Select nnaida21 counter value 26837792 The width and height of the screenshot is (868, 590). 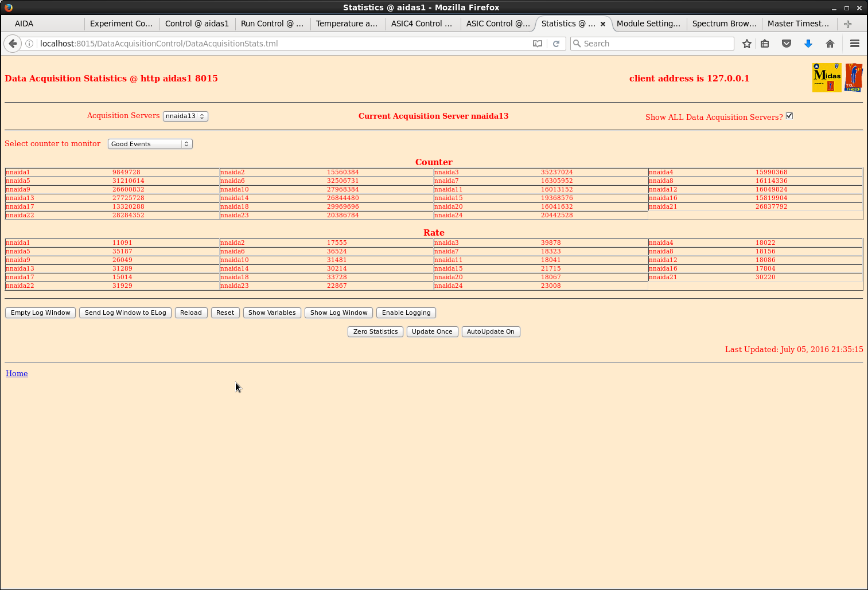coord(771,206)
